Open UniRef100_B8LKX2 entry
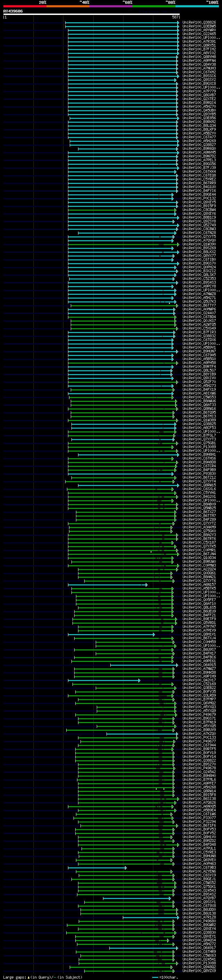Viewport: 222px width, 980px height. [199, 252]
